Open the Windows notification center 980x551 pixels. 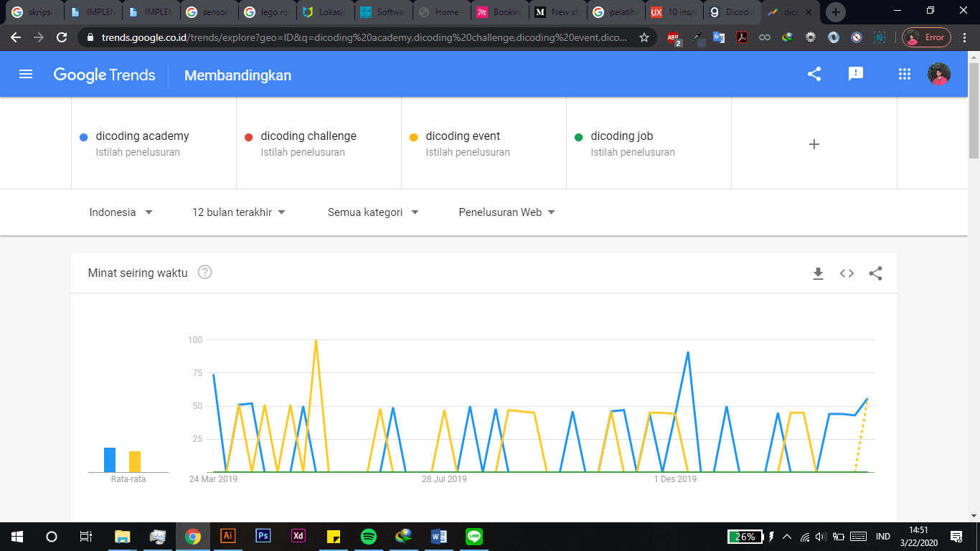pyautogui.click(x=956, y=537)
